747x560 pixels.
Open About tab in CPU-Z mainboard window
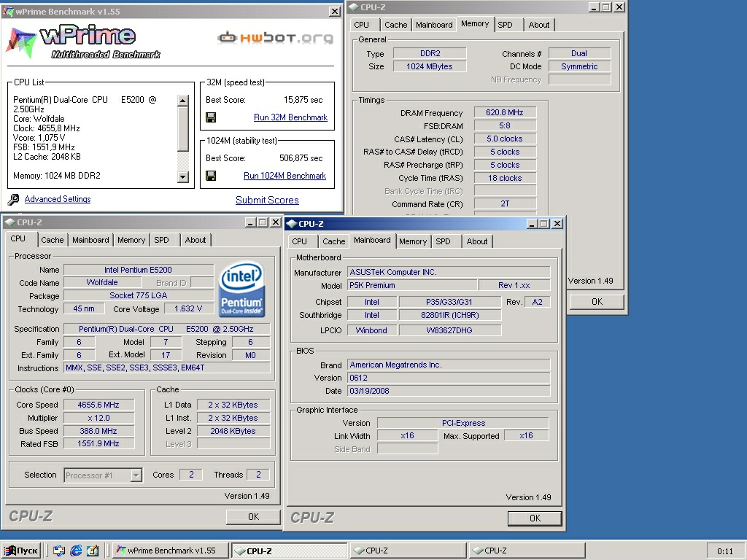pyautogui.click(x=477, y=241)
